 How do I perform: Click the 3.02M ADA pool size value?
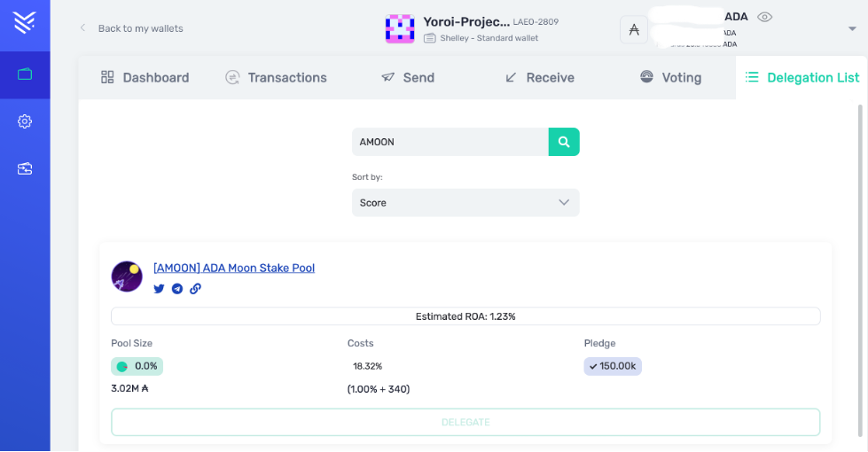(x=130, y=388)
